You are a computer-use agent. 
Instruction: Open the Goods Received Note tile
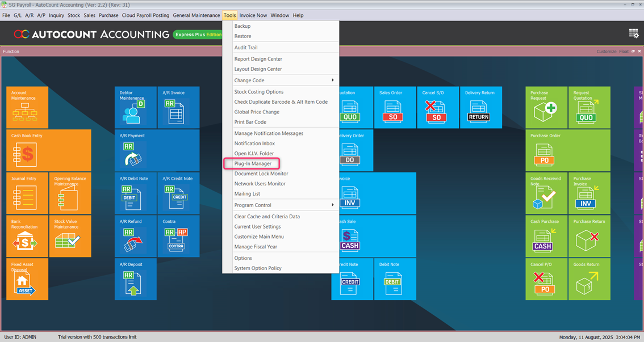pyautogui.click(x=546, y=193)
